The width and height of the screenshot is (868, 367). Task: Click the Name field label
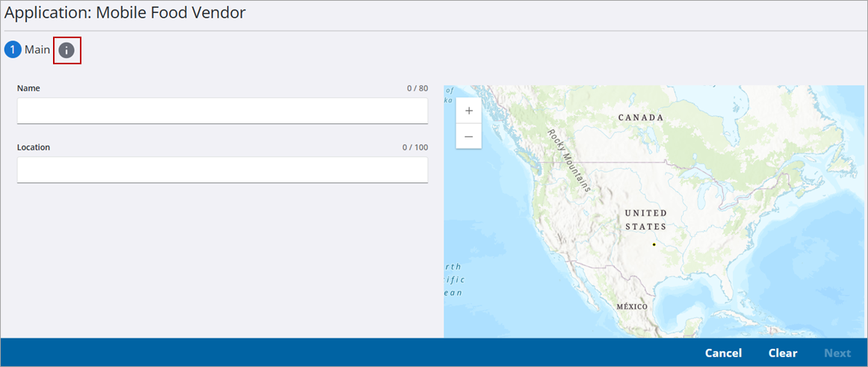[x=28, y=88]
